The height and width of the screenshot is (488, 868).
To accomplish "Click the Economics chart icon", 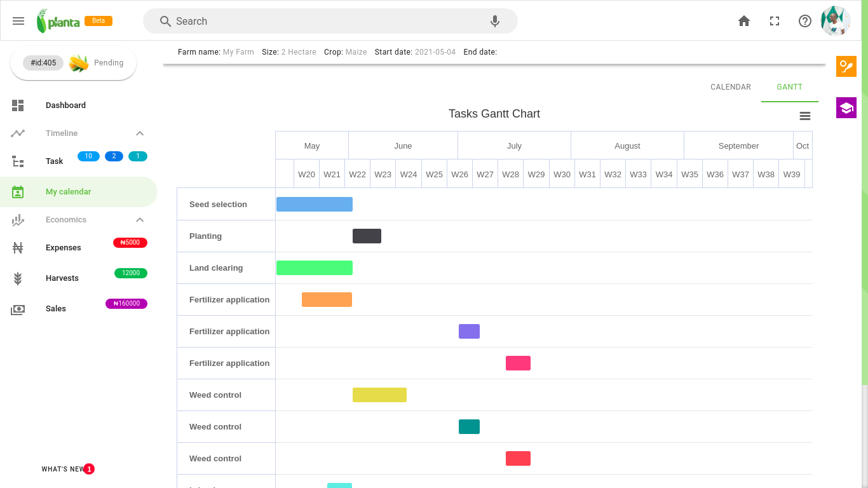I will click(x=18, y=220).
